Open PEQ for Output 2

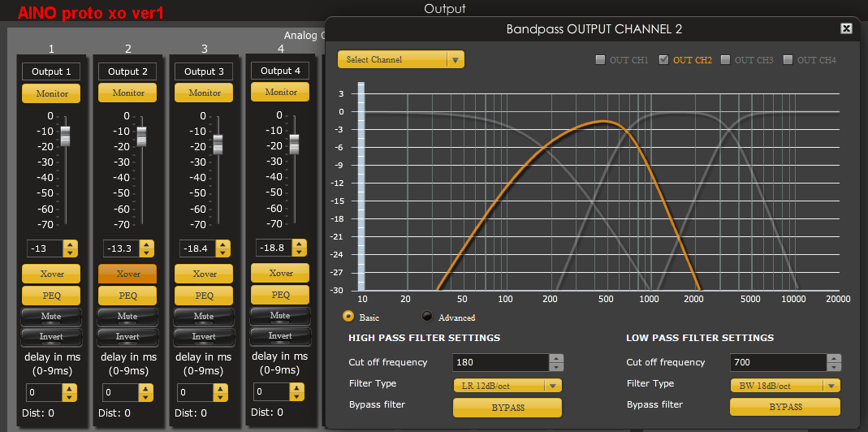(127, 296)
